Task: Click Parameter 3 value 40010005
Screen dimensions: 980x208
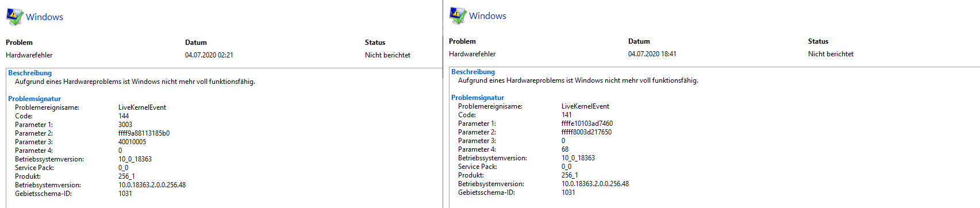Action: coord(132,142)
